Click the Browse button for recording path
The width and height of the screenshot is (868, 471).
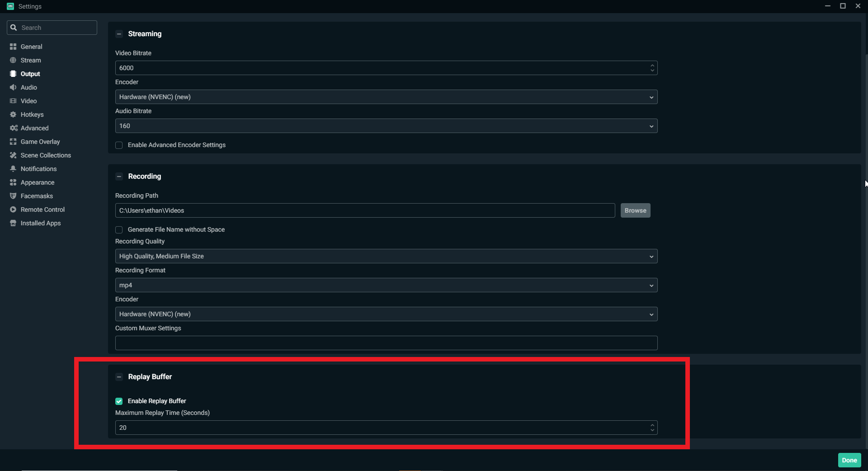(x=635, y=210)
